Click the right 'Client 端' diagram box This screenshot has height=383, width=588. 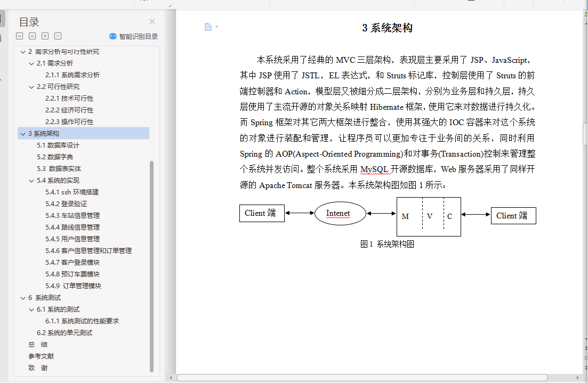(x=513, y=216)
